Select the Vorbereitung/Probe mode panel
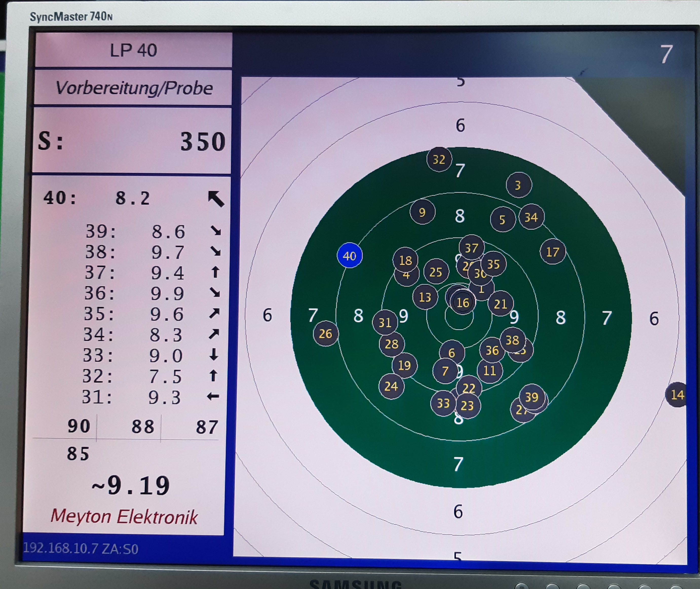 point(134,88)
